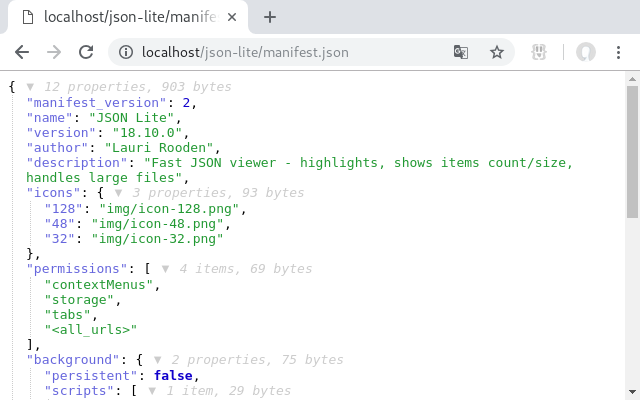Click the vertical scrollbar thumb
The image size is (640, 400).
tap(632, 152)
